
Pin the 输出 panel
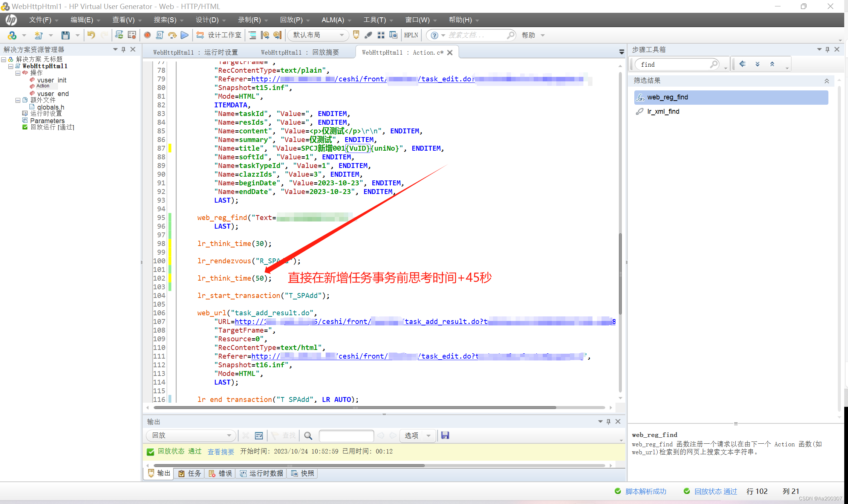(x=608, y=421)
